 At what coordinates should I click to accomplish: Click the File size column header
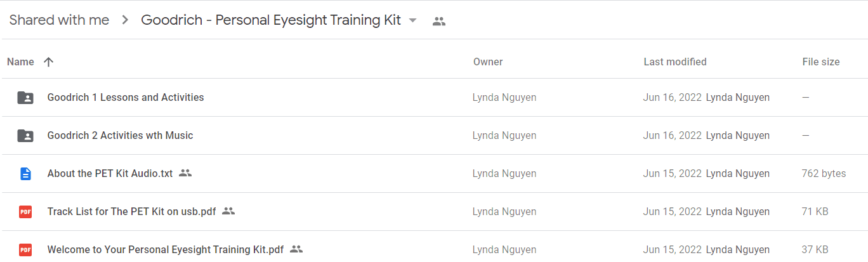point(821,62)
